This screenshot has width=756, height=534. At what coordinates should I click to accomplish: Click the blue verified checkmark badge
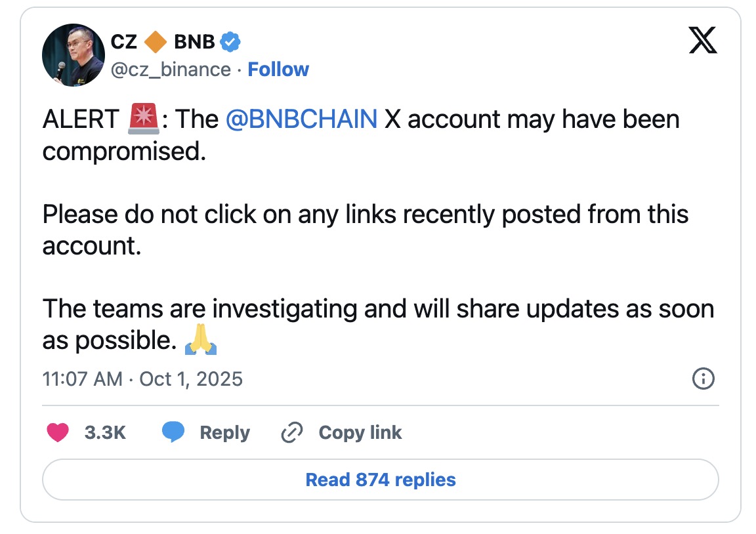click(x=230, y=43)
